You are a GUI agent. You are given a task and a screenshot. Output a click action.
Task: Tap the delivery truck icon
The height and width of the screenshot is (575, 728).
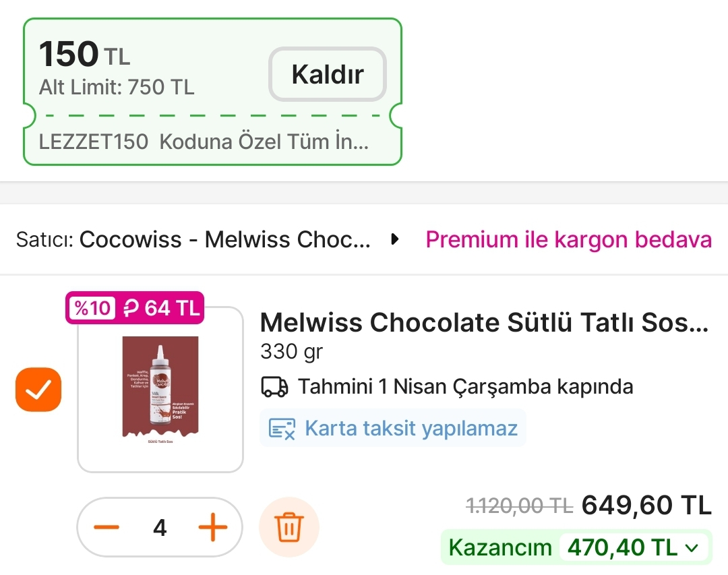pyautogui.click(x=274, y=387)
